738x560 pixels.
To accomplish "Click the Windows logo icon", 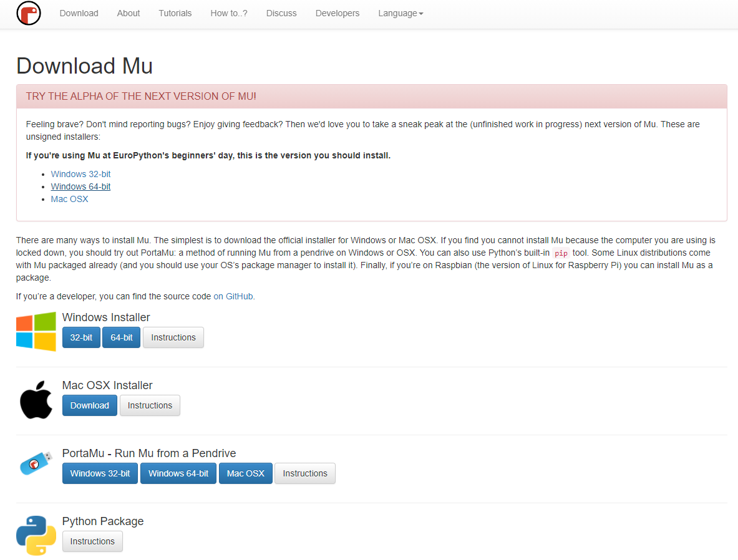I will pos(36,332).
